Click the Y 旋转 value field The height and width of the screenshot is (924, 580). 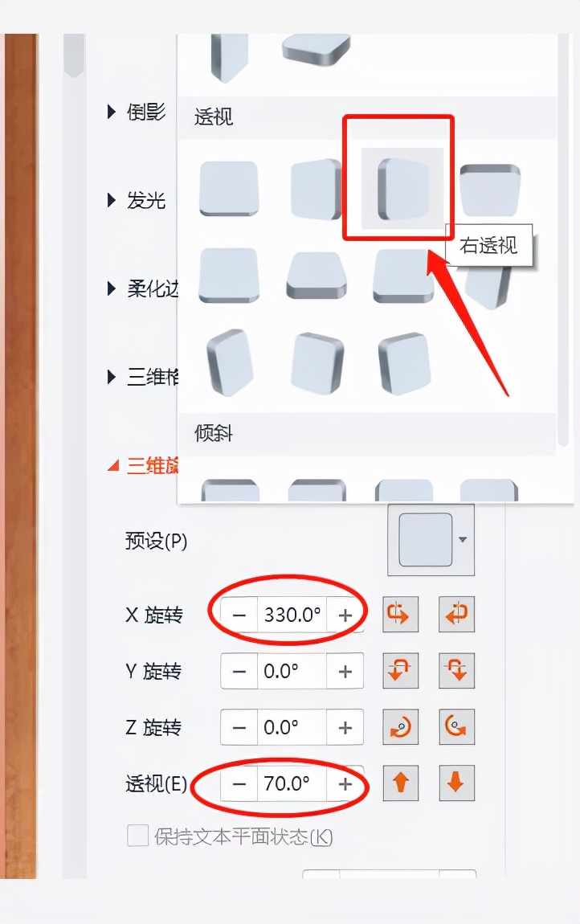pos(292,671)
